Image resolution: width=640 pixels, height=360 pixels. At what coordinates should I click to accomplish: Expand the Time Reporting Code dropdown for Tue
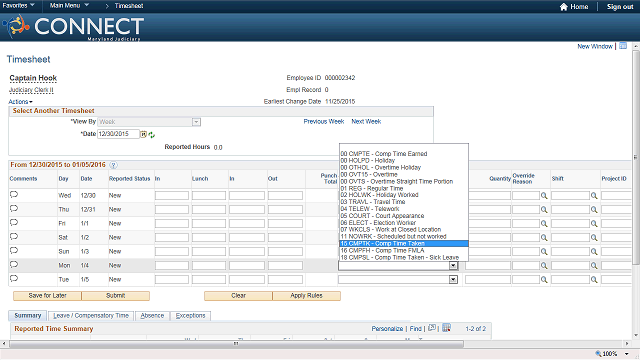coord(453,280)
